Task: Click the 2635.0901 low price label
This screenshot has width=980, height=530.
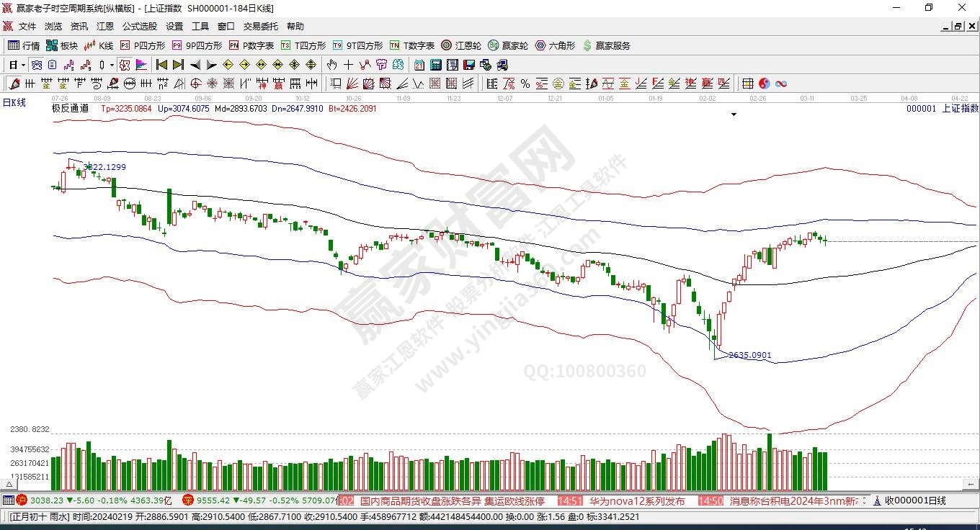Action: pyautogui.click(x=749, y=355)
